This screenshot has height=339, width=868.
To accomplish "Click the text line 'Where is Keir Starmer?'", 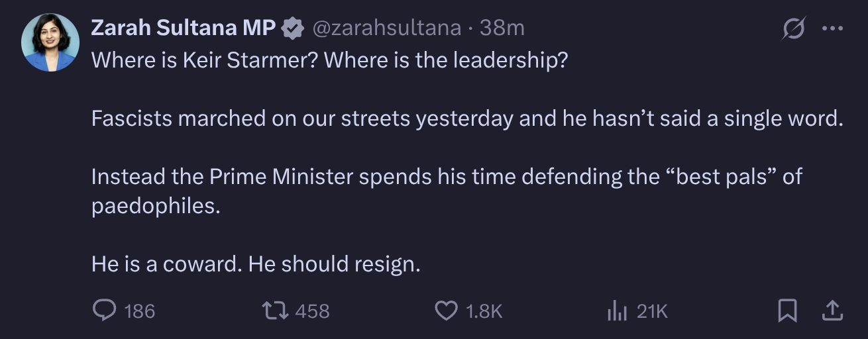I will coord(205,60).
